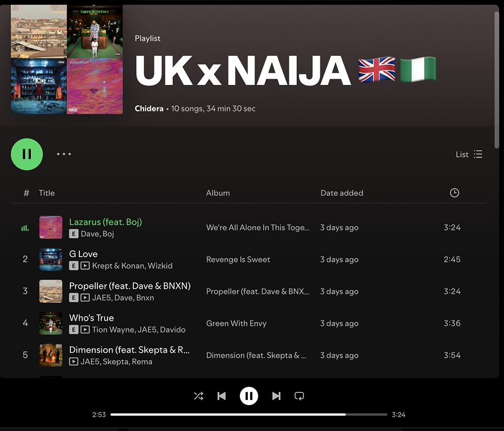Click the white pause button in player bar
Viewport: 504px width, 431px height.
(x=249, y=396)
